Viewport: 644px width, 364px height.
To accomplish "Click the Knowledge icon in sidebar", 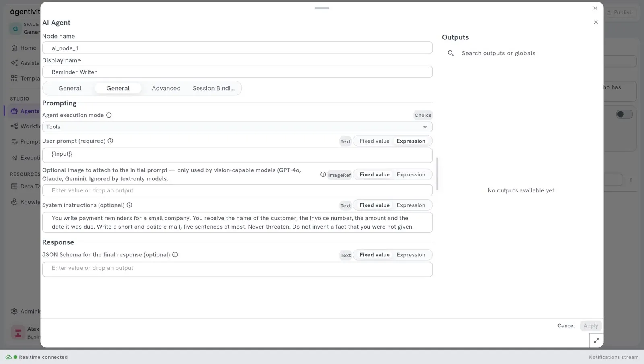I will 14,202.
